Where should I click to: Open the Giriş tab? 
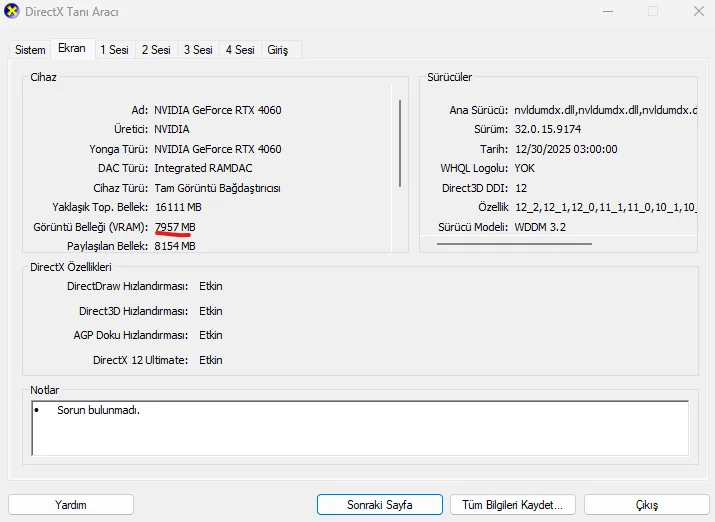[278, 50]
